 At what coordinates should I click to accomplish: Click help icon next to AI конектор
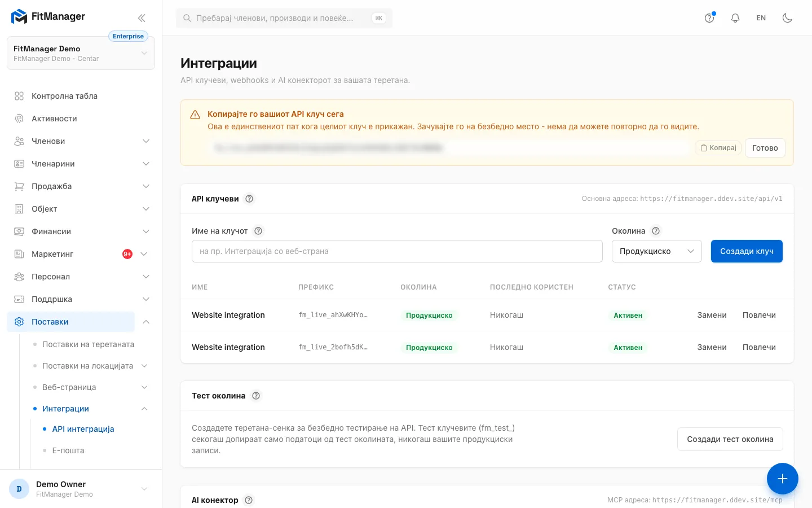249,500
